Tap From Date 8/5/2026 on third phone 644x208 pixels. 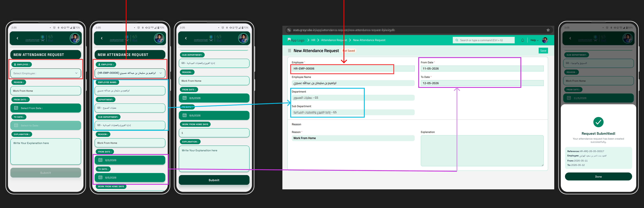214,98
